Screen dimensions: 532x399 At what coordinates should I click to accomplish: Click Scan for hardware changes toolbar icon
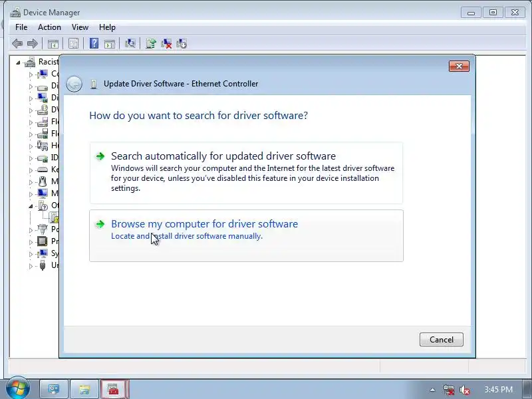(130, 43)
